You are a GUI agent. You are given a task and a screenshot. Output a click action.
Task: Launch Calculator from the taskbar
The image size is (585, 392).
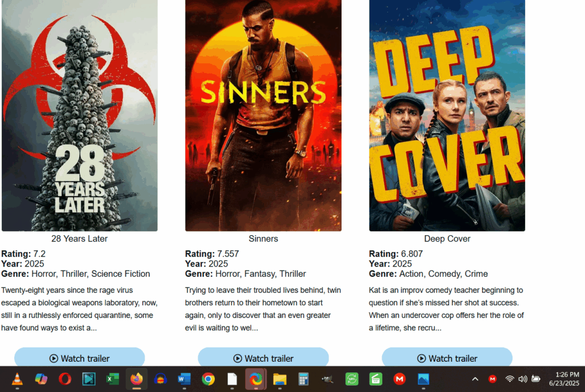coord(304,379)
